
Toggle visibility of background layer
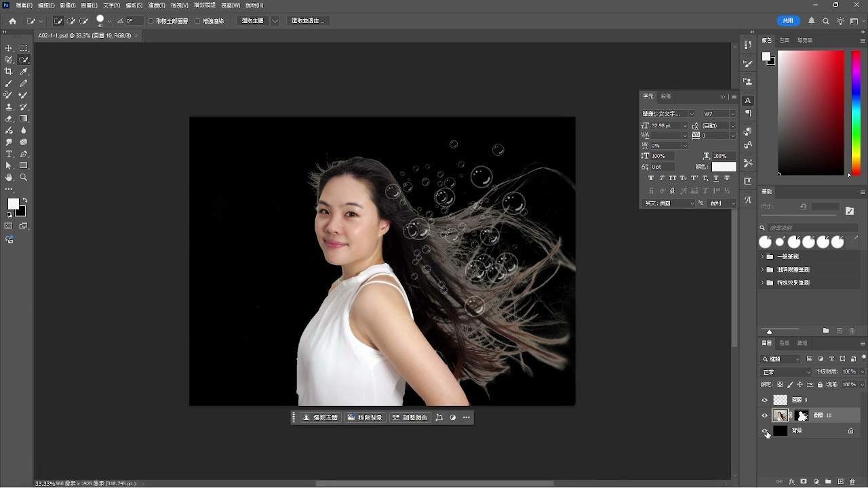coord(765,431)
